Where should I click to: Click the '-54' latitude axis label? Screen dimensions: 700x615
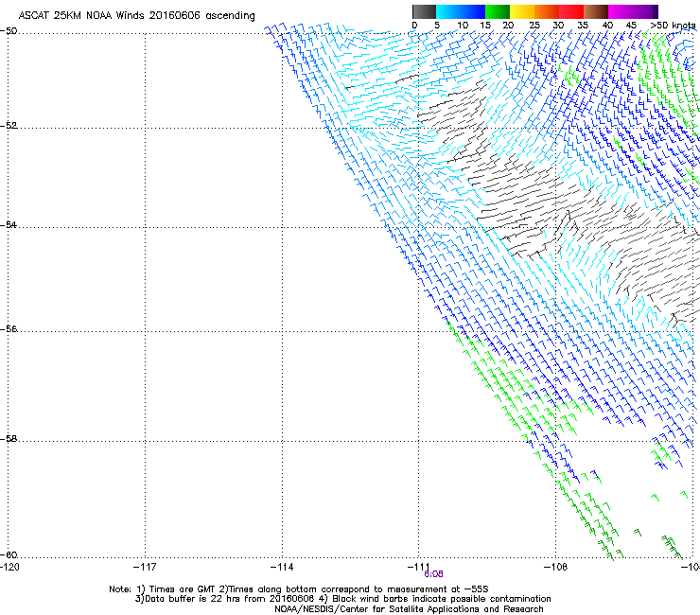click(x=9, y=224)
